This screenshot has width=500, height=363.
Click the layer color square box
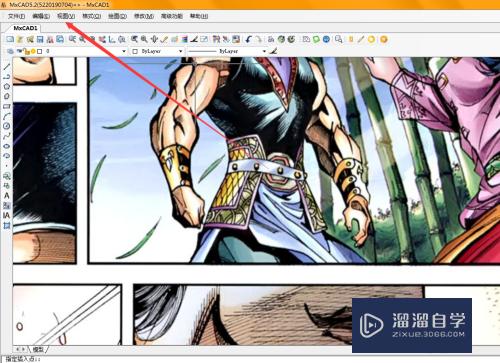pyautogui.click(x=40, y=51)
